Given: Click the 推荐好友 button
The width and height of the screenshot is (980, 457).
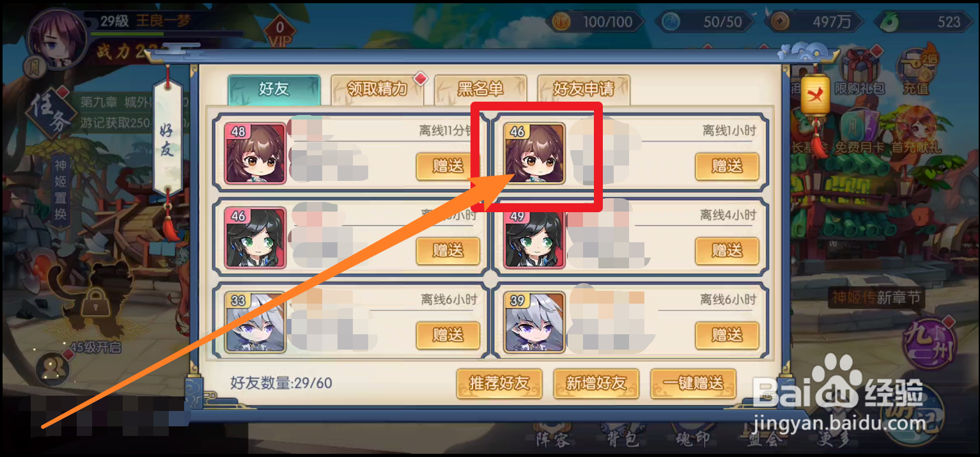Looking at the screenshot, I should (499, 383).
